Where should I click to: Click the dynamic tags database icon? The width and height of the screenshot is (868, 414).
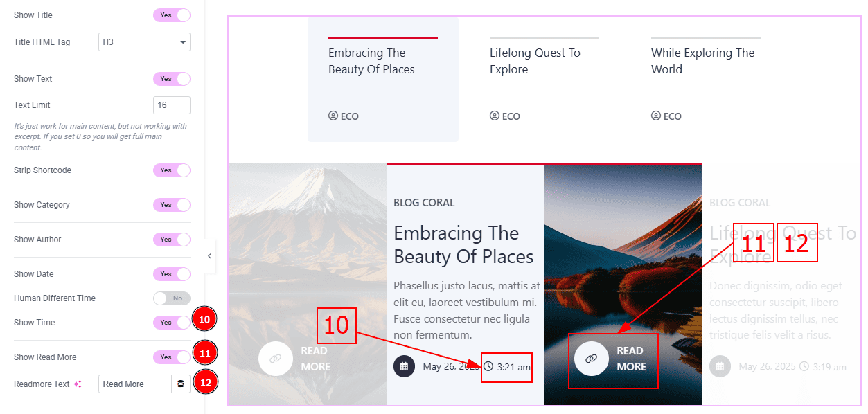tap(181, 384)
